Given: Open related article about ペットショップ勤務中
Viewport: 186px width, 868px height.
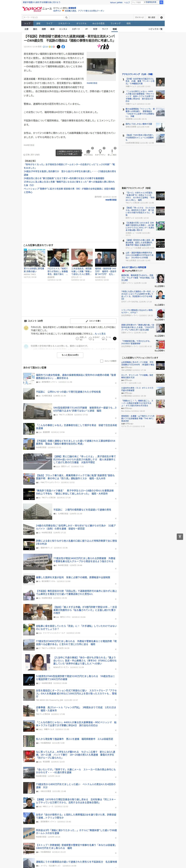Looking at the screenshot, I should [x=69, y=190].
